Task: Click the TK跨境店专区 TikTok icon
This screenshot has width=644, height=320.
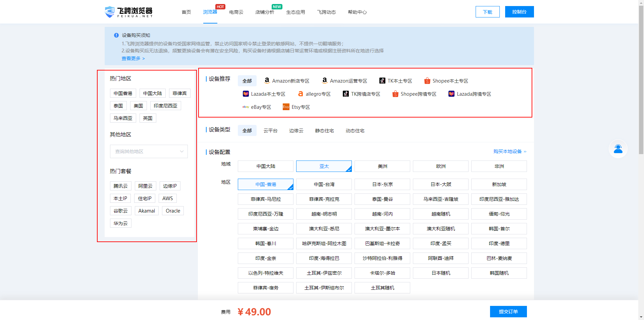Action: tap(346, 94)
